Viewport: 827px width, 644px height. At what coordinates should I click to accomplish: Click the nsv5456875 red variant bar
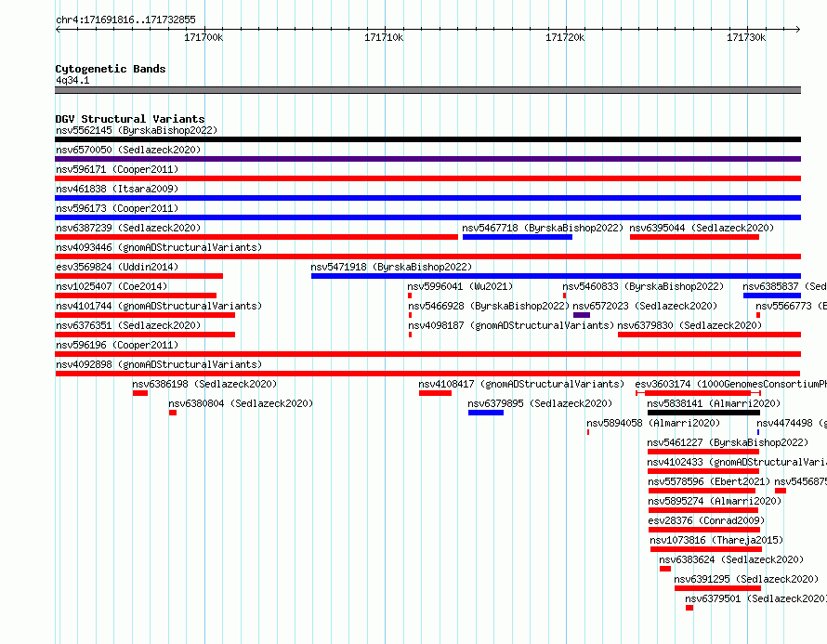pos(781,491)
